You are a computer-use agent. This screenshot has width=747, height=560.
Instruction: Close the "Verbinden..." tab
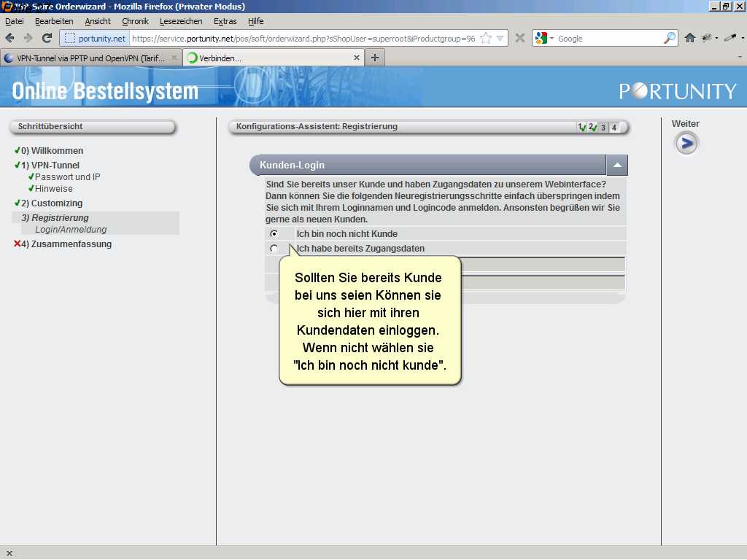click(357, 58)
